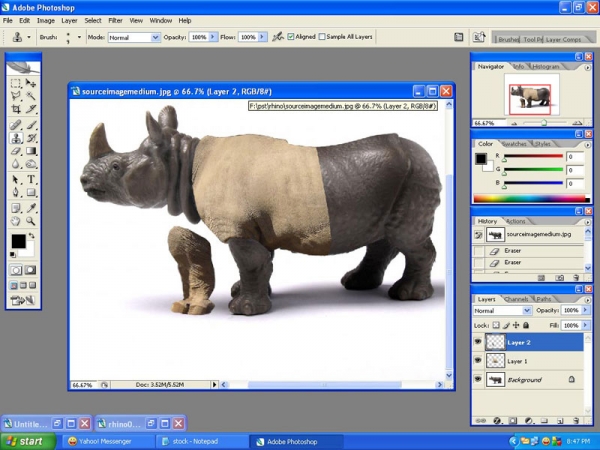The image size is (600, 450).
Task: Click delete layer trash icon in Layers
Action: click(576, 421)
